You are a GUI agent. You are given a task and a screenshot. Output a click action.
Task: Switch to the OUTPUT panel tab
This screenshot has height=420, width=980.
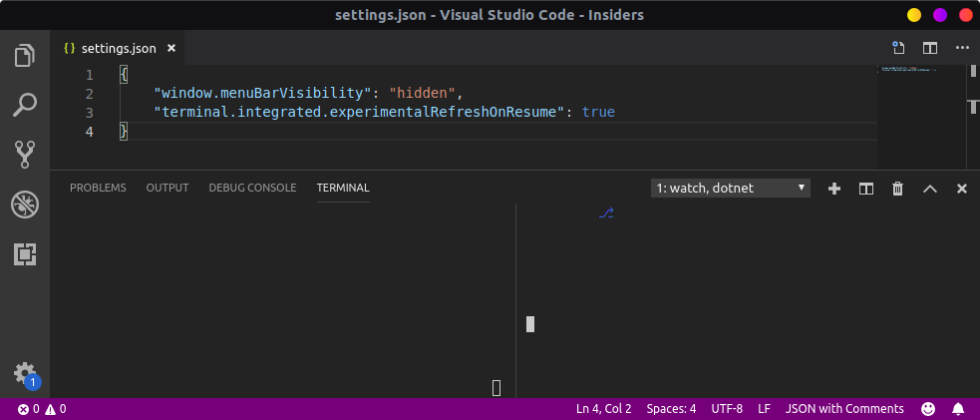(x=167, y=188)
